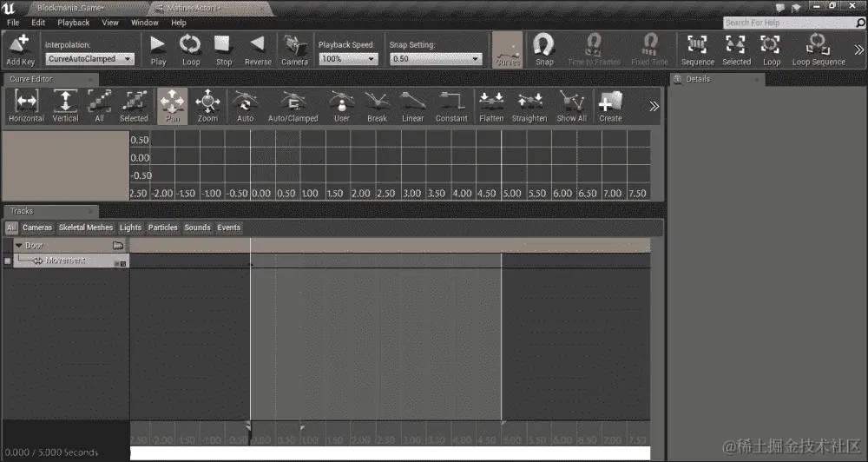Open the File menu
868x462 pixels.
click(x=13, y=23)
